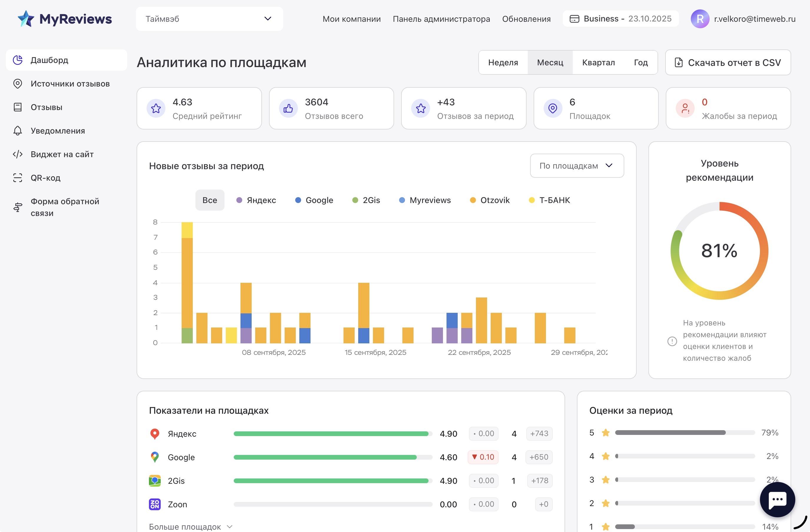Switch to the Квартал period tab
Image resolution: width=810 pixels, height=532 pixels.
[x=598, y=62]
